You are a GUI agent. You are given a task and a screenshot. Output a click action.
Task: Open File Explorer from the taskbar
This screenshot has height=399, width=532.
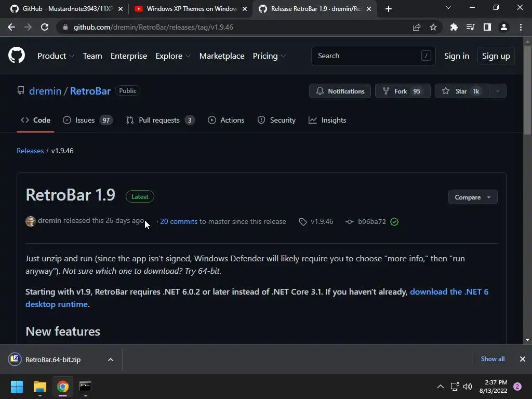click(39, 387)
